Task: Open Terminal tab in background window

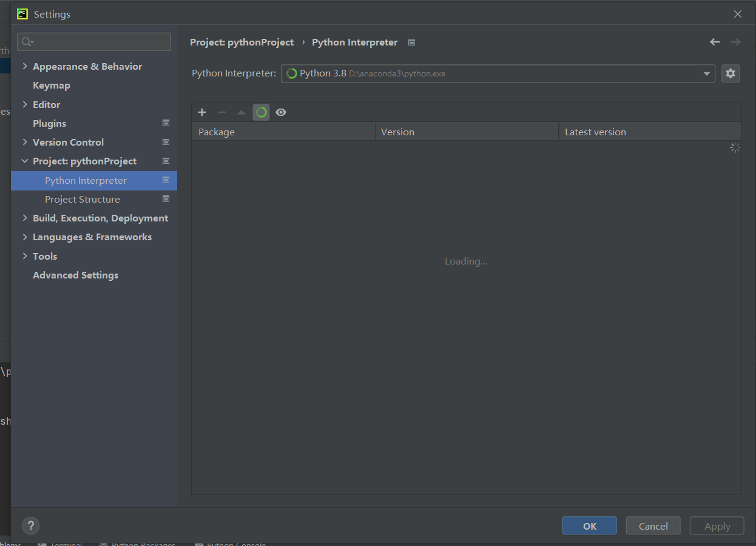Action: point(60,544)
